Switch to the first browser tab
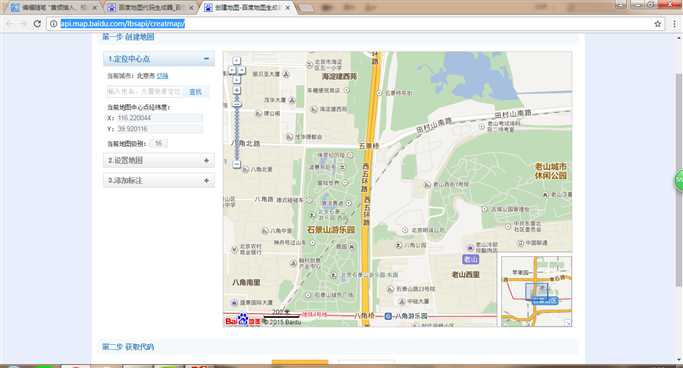 tap(54, 7)
